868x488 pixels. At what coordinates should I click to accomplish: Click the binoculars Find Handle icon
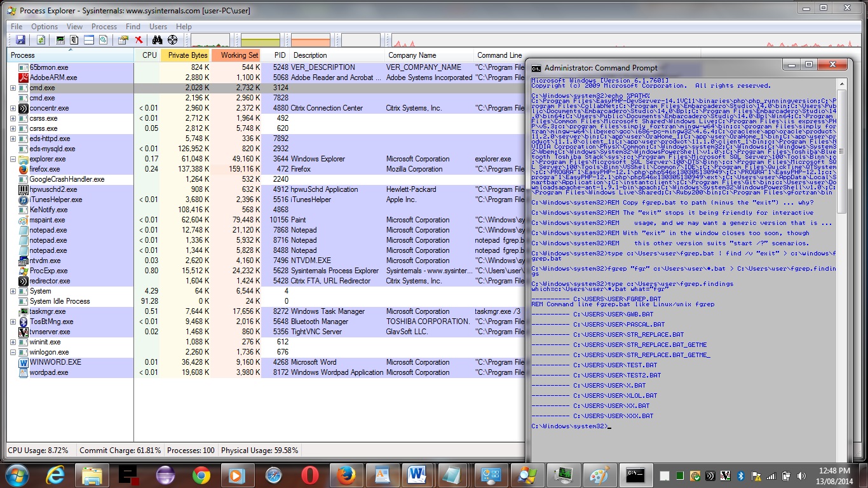(158, 40)
